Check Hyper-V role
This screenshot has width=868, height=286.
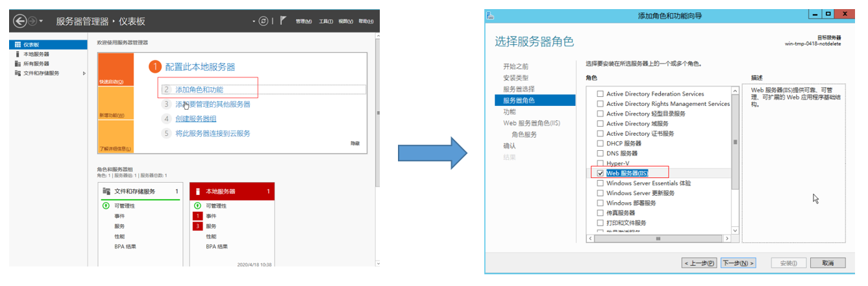(600, 163)
